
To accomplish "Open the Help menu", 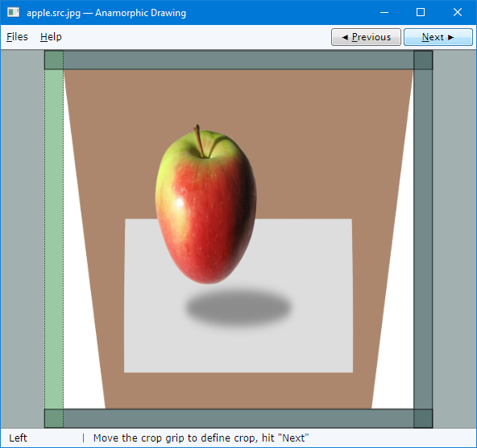I will 51,37.
